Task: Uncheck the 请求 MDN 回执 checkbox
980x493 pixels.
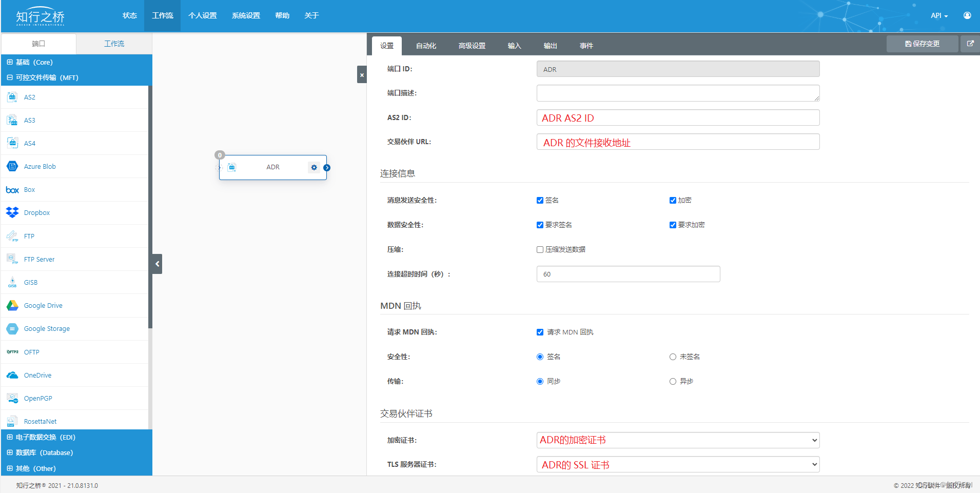Action: coord(540,332)
